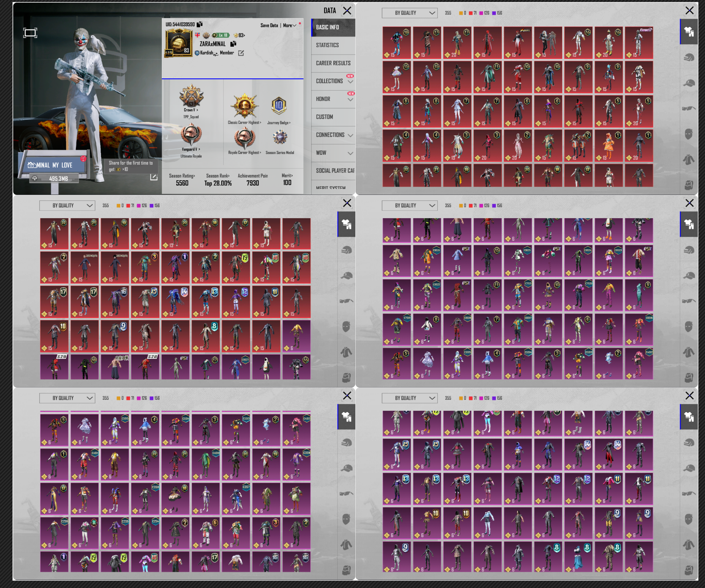Select backpack category icon in top-right inventory

[689, 185]
